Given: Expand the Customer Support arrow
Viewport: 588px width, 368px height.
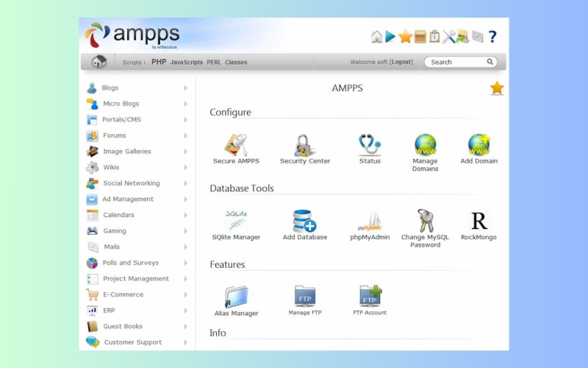Looking at the screenshot, I should tap(186, 342).
